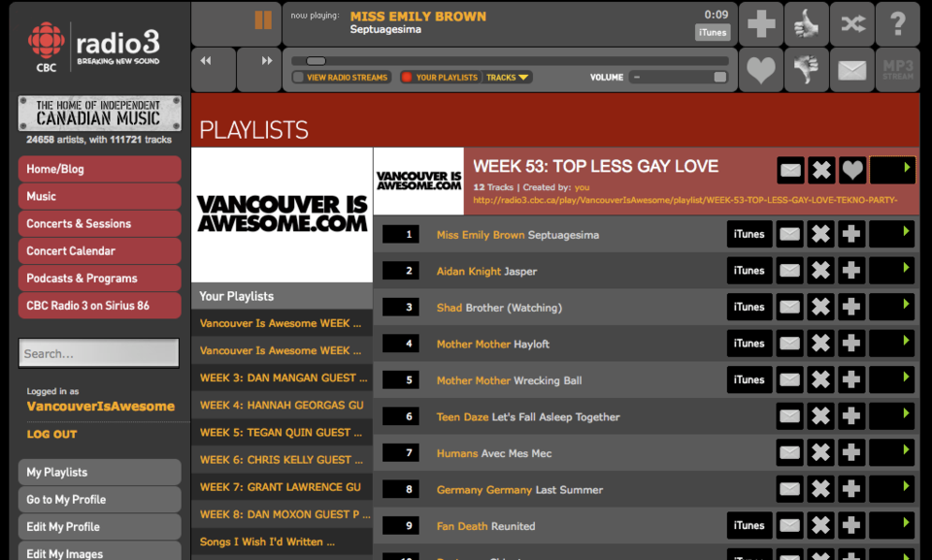Viewport: 932px width, 560px height.
Task: Open the Tracks dropdown
Action: point(507,78)
